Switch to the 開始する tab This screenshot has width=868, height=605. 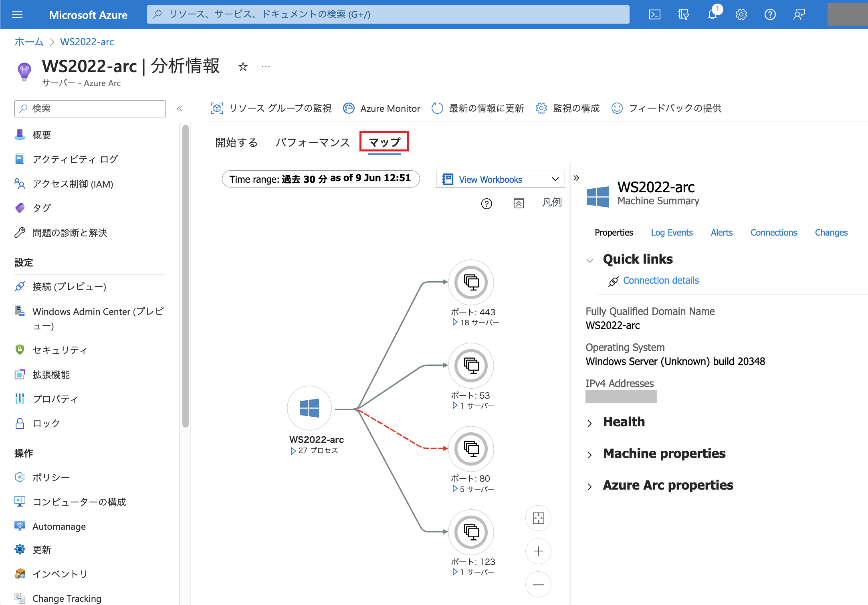click(x=236, y=143)
